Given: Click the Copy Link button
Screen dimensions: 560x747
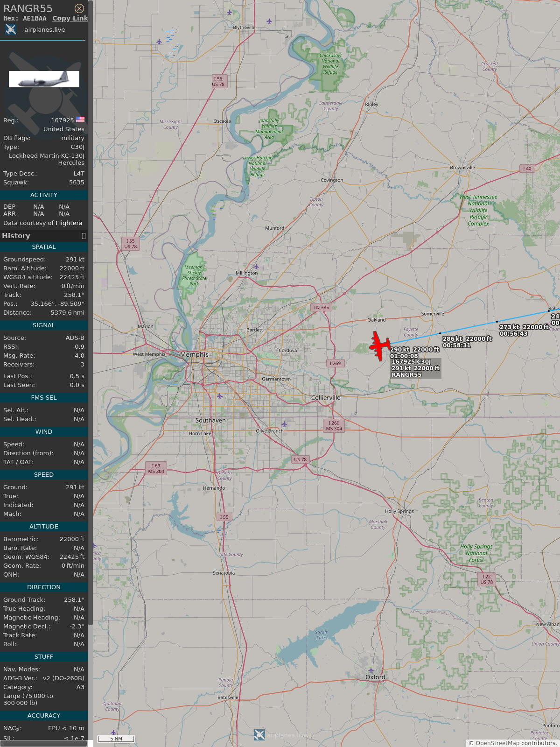Looking at the screenshot, I should click(x=70, y=18).
